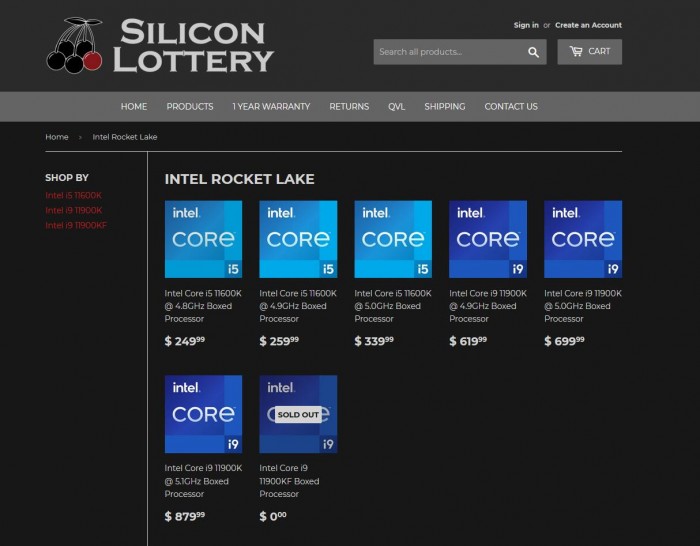Click the $ 699.99 price
The image size is (700, 546).
pos(564,341)
